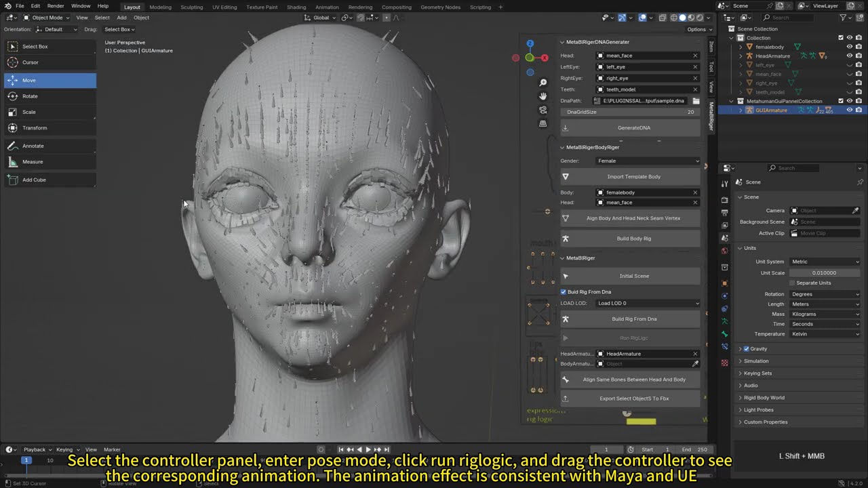Screen dimensions: 868x488
Task: Open the viewport Add menu
Action: [121, 18]
